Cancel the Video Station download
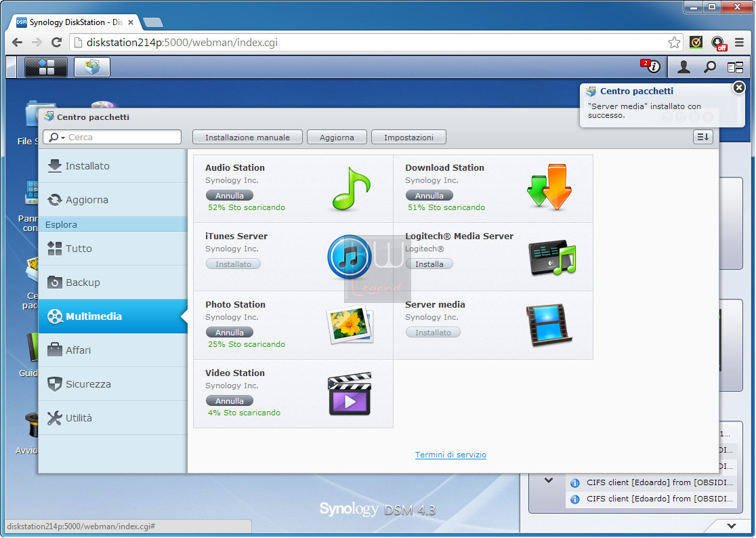 230,401
